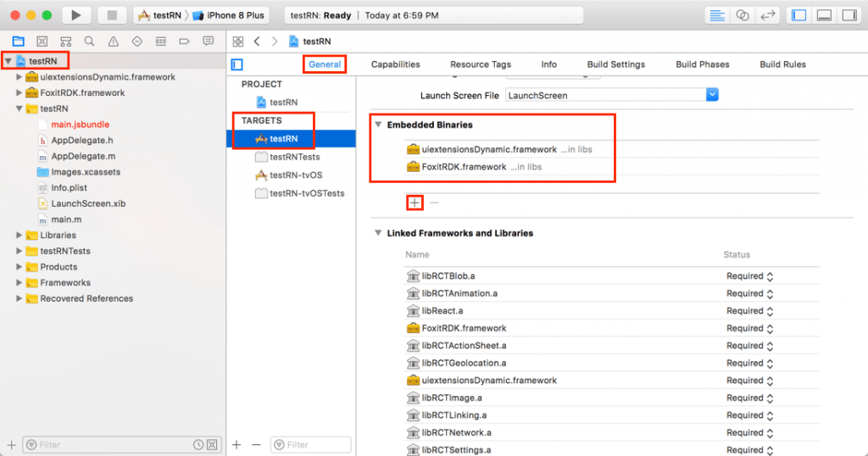Viewport: 868px width, 456px height.
Task: Open the Debug navigator
Action: [161, 42]
